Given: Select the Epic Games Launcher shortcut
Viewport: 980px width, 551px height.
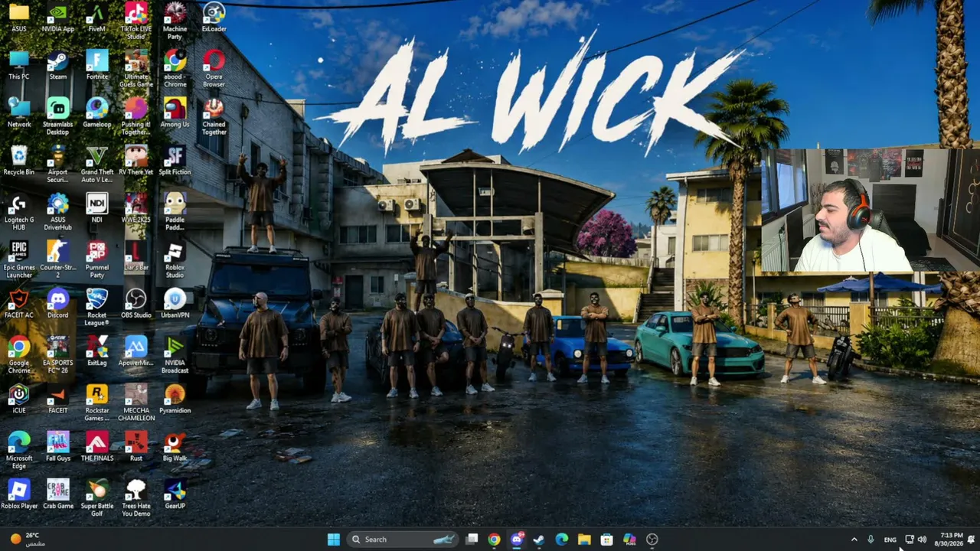Looking at the screenshot, I should click(x=19, y=260).
